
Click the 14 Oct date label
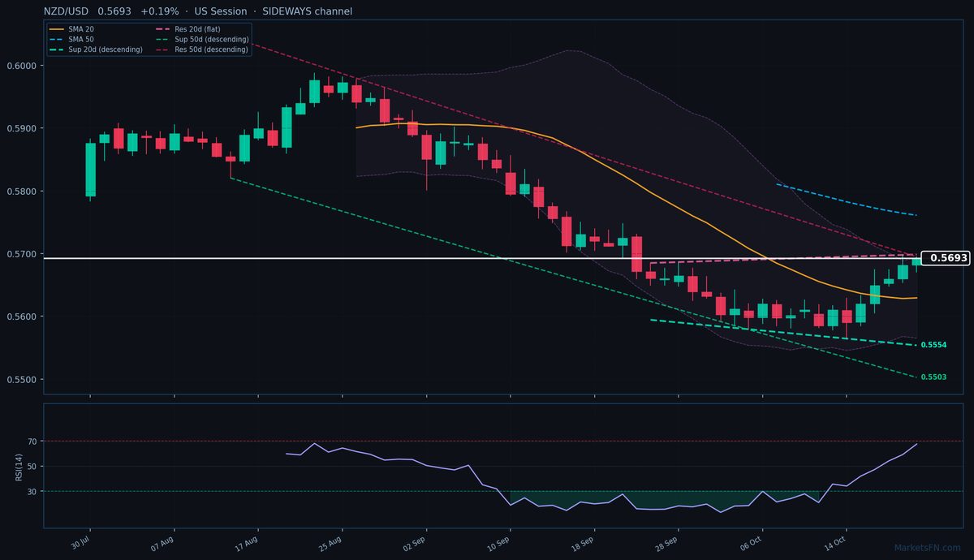tap(836, 542)
